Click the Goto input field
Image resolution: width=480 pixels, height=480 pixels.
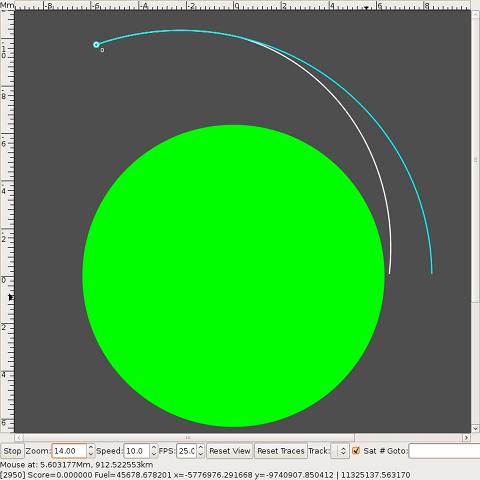444,451
